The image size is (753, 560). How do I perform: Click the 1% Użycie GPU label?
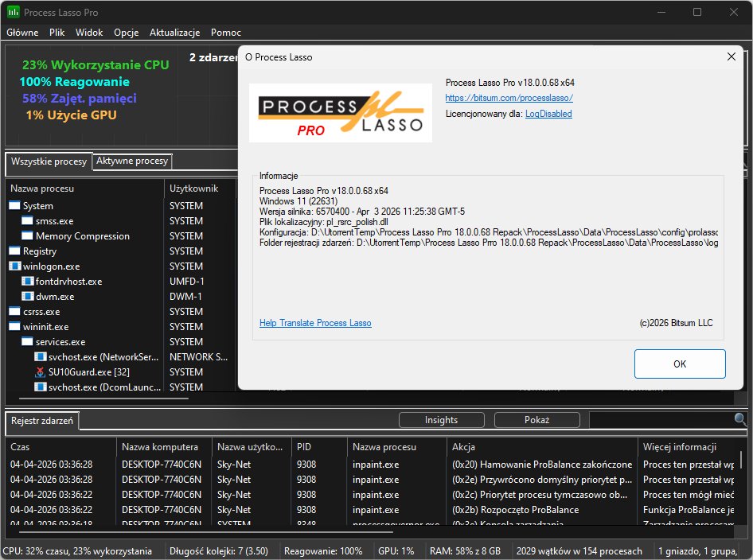[x=71, y=115]
